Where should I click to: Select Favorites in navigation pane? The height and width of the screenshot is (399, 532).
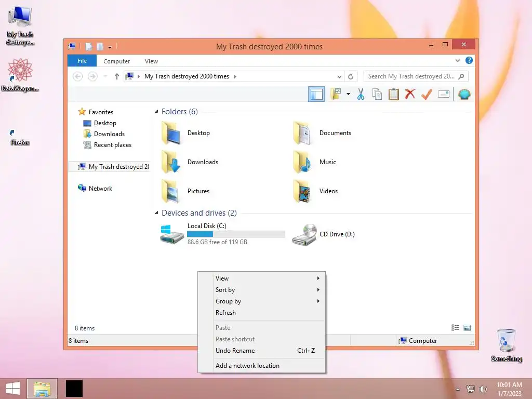tap(96, 112)
